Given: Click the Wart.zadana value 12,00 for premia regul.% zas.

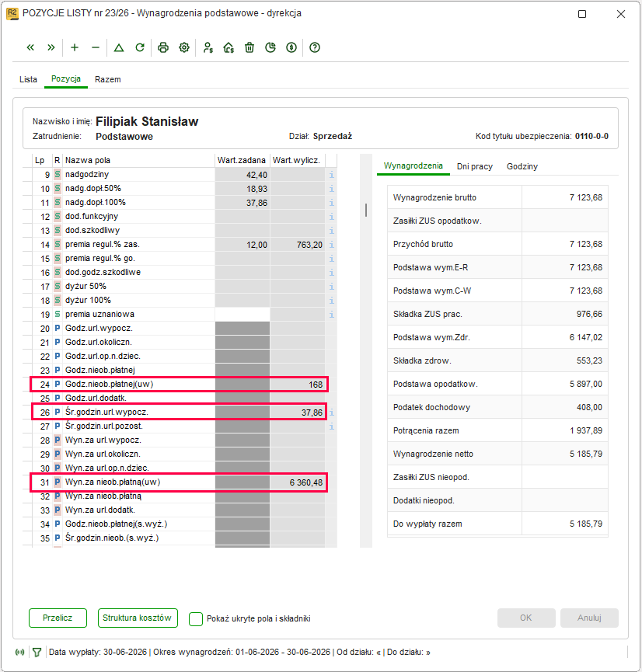Looking at the screenshot, I should click(256, 245).
